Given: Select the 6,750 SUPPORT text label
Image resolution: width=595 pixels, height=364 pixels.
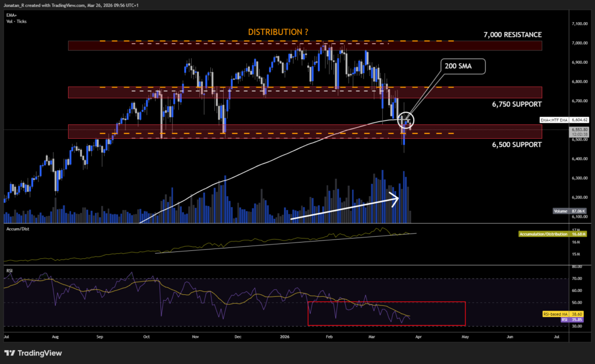Looking at the screenshot, I should tap(514, 104).
